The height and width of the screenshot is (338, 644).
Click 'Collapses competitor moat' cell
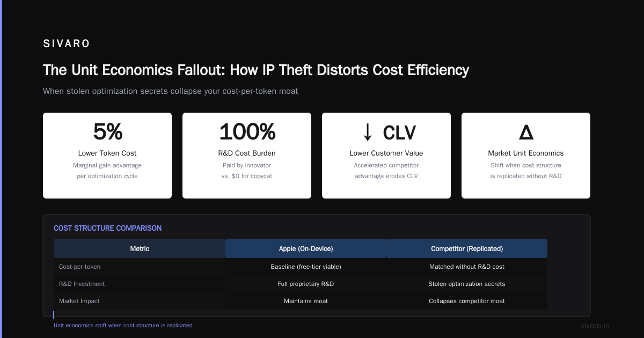[467, 301]
